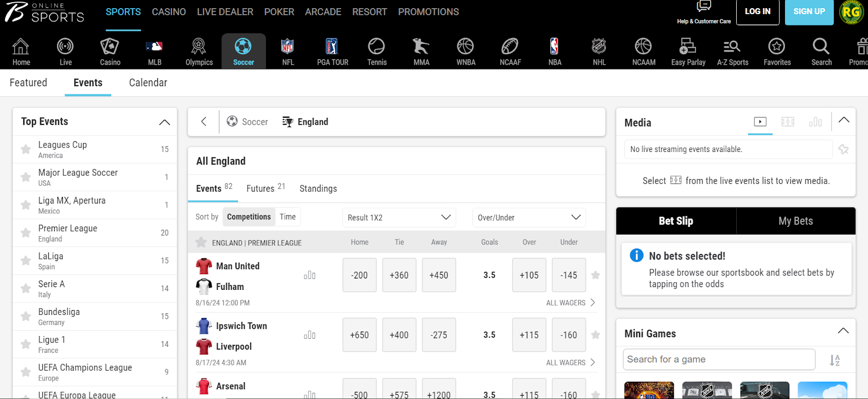Image resolution: width=868 pixels, height=399 pixels.
Task: Bet on Man United home odds -200
Action: (359, 275)
